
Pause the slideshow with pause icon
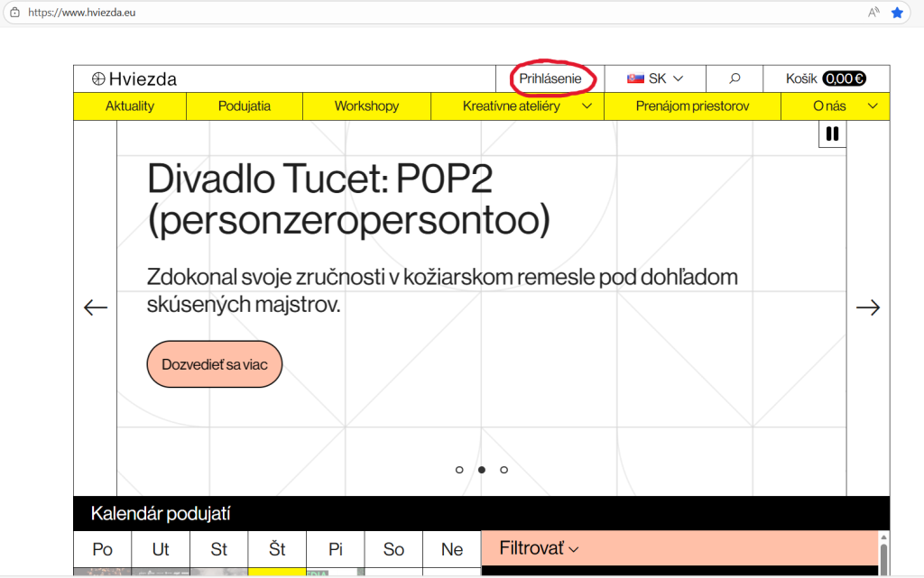click(x=832, y=133)
